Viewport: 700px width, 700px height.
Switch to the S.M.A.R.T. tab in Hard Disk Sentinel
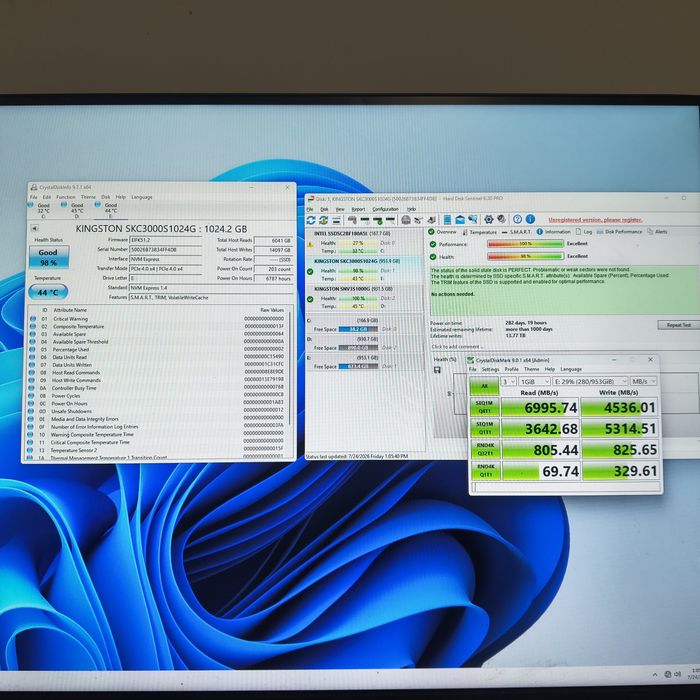click(x=517, y=232)
